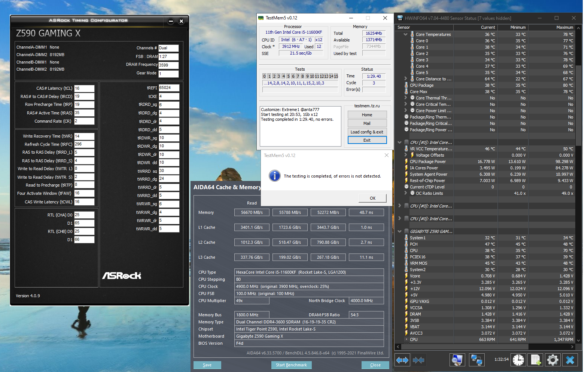Click chip icon of GIGABYTE Z590 sensor group
The image size is (588, 372).
(x=406, y=231)
